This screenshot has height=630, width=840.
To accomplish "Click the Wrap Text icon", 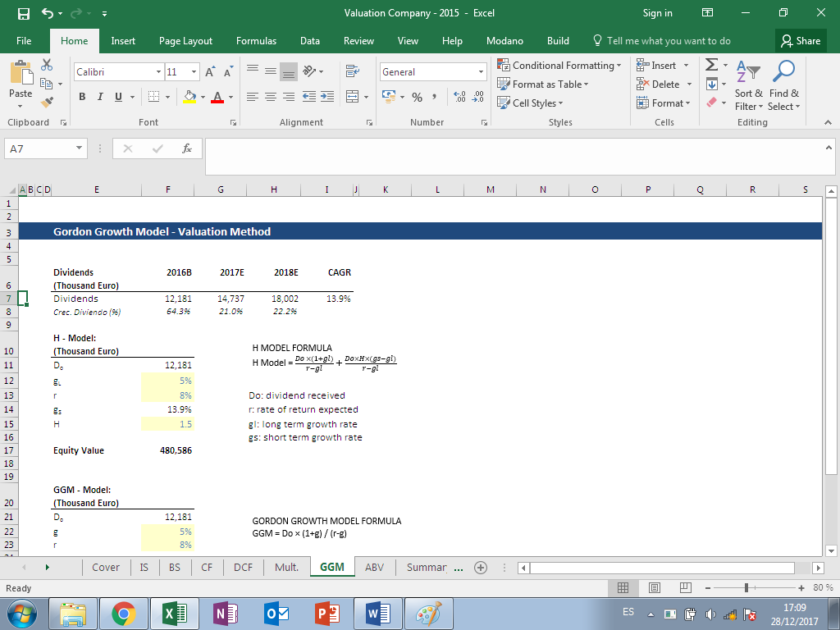I will pyautogui.click(x=353, y=71).
